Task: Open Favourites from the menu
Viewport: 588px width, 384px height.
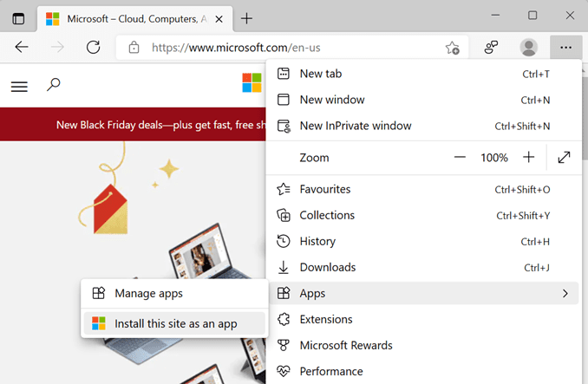Action: [424, 189]
